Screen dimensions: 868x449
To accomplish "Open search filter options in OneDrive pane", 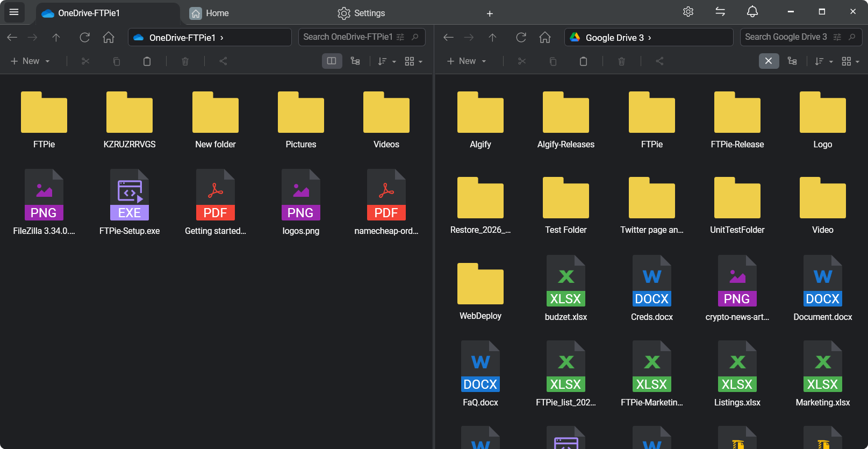I will [400, 37].
